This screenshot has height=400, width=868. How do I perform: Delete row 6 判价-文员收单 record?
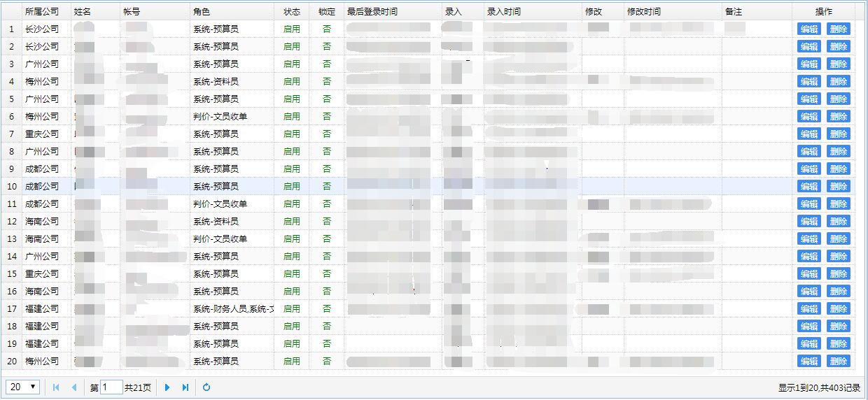(838, 117)
